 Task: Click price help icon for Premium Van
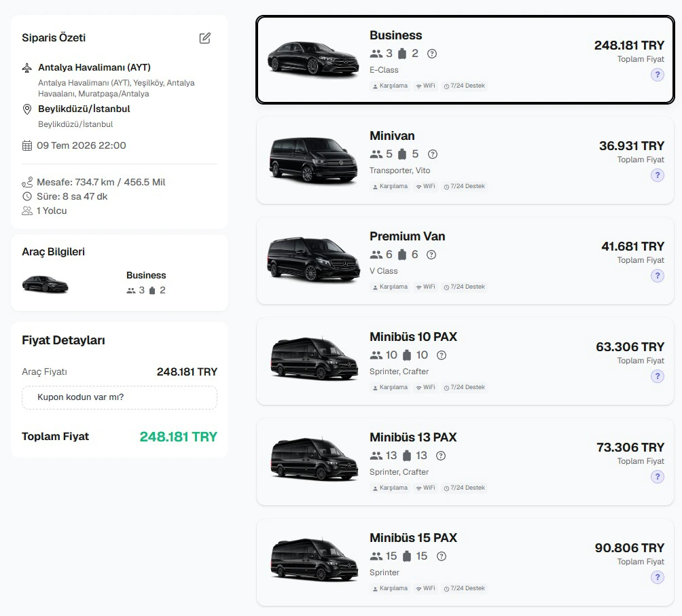(658, 276)
